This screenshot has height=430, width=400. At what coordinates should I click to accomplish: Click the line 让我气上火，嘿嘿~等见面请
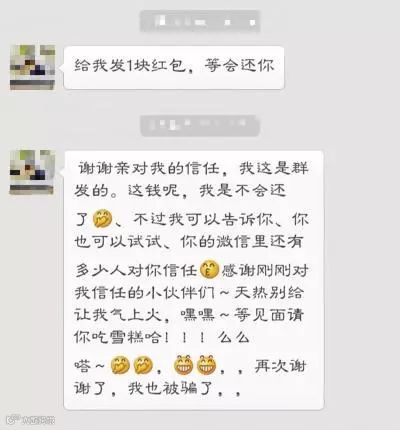[x=189, y=315]
